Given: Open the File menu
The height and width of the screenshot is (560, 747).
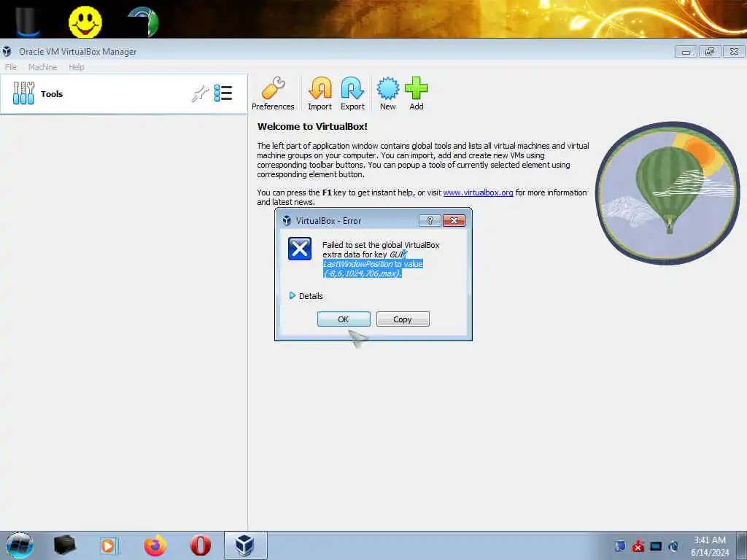Looking at the screenshot, I should (x=10, y=67).
